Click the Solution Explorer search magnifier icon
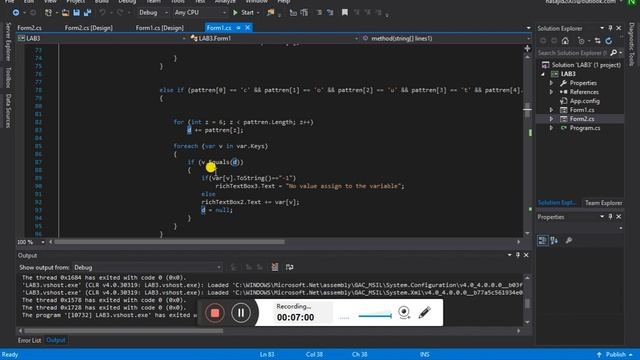 pos(613,53)
